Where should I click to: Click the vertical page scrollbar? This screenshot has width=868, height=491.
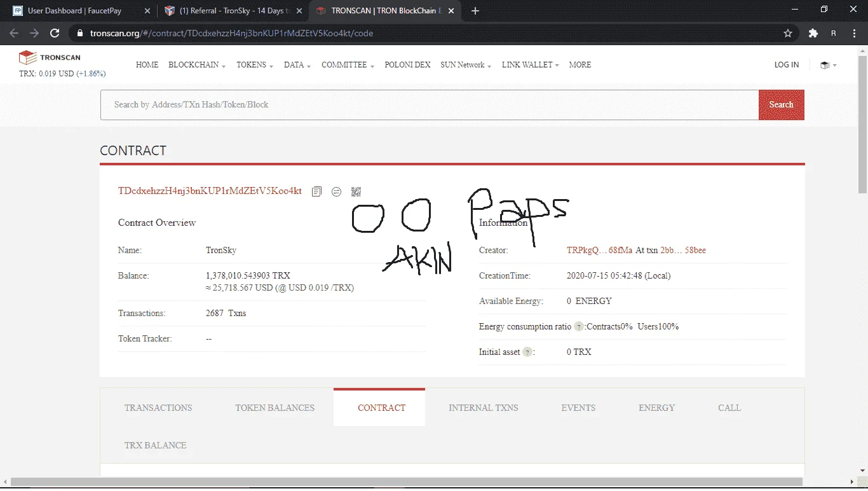[862, 124]
